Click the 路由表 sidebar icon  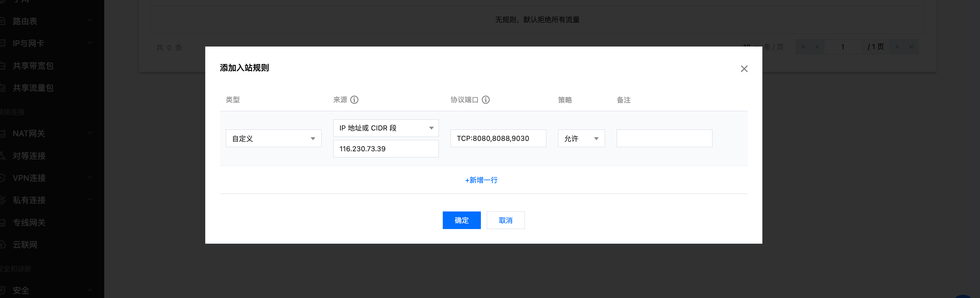[x=2, y=21]
